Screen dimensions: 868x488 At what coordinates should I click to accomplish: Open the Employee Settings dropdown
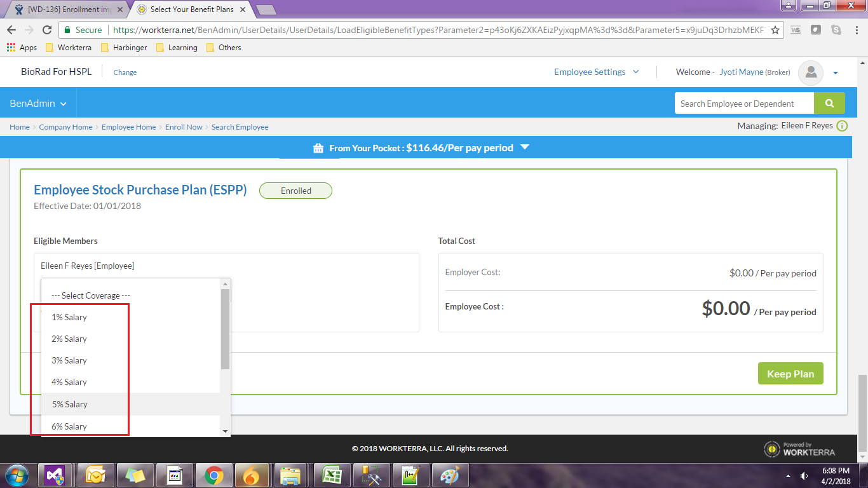click(597, 72)
